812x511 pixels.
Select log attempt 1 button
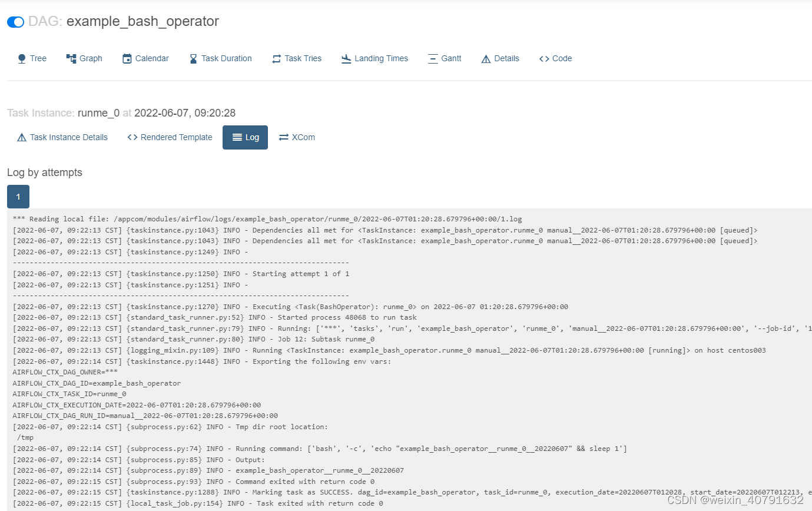coord(18,197)
